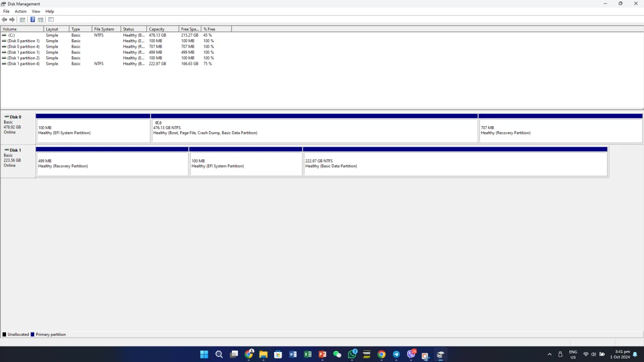Select Disk 0's 100 MB EFI System Partition block
The width and height of the screenshot is (644, 362).
(x=93, y=128)
